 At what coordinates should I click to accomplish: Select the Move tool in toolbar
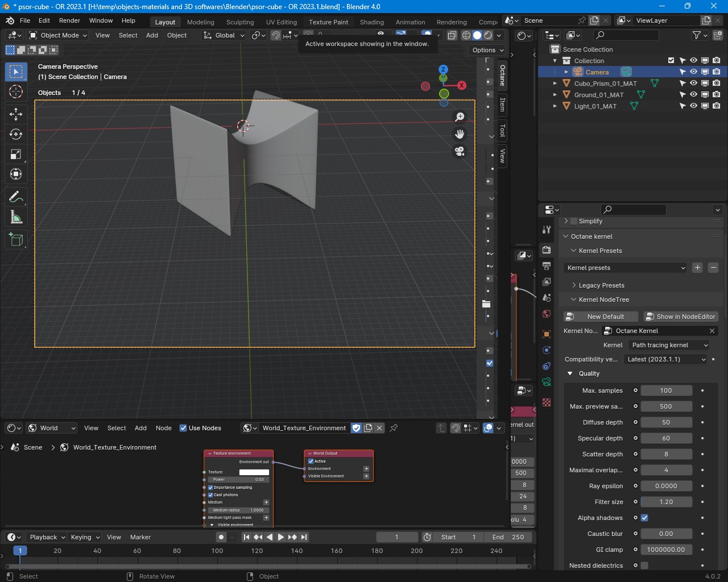click(16, 114)
